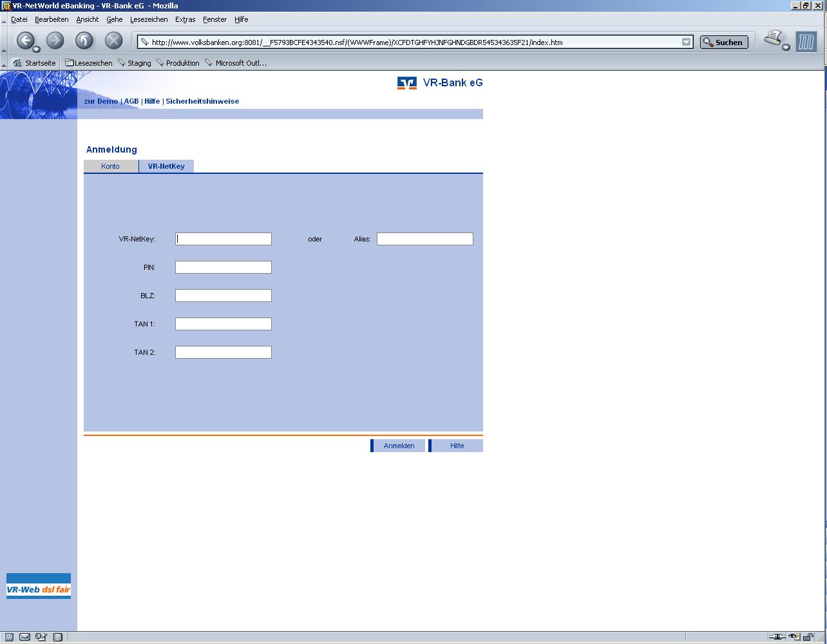Viewport: 827px width, 644px height.
Task: Open the Extras menu
Action: click(x=185, y=19)
